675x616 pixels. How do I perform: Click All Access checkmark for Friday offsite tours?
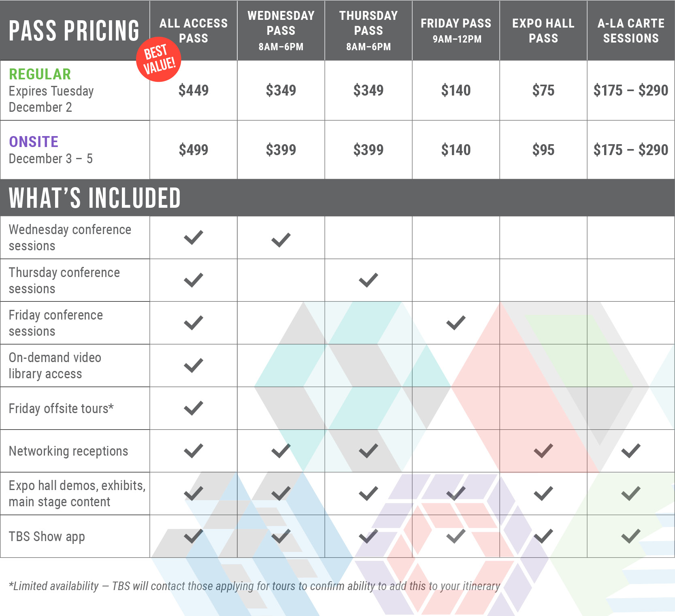click(x=194, y=408)
